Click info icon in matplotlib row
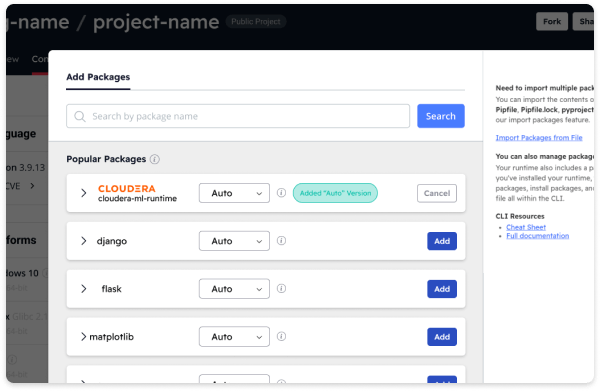Image resolution: width=600 pixels, height=391 pixels. click(x=281, y=336)
